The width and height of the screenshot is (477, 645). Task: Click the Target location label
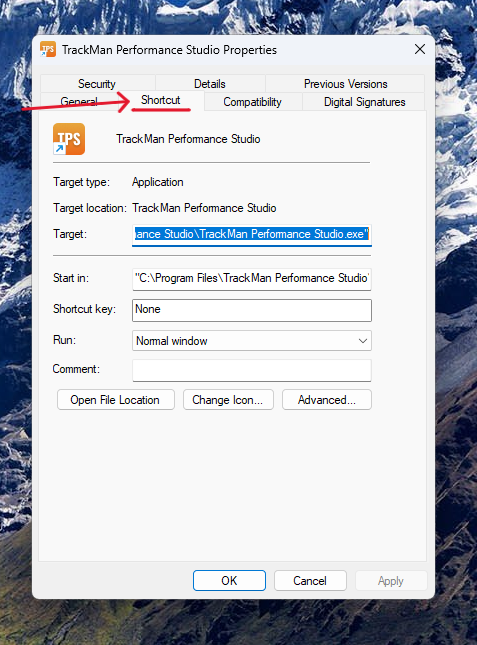click(90, 208)
